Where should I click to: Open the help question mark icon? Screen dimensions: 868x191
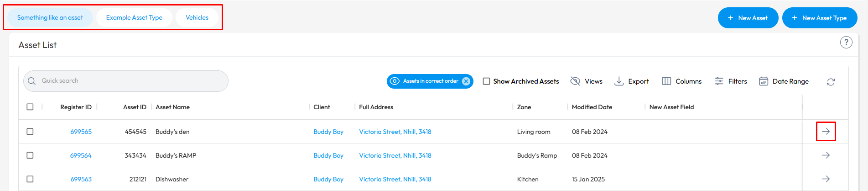pos(846,42)
